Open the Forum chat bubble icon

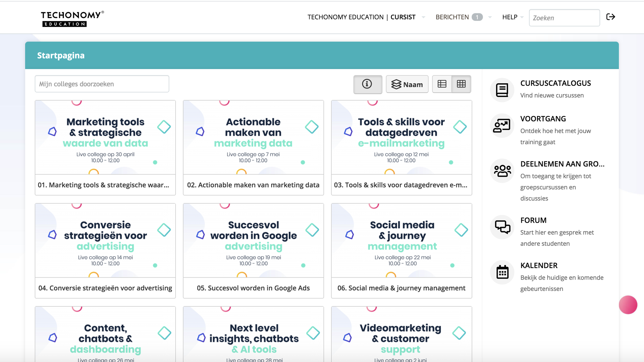coord(502,227)
